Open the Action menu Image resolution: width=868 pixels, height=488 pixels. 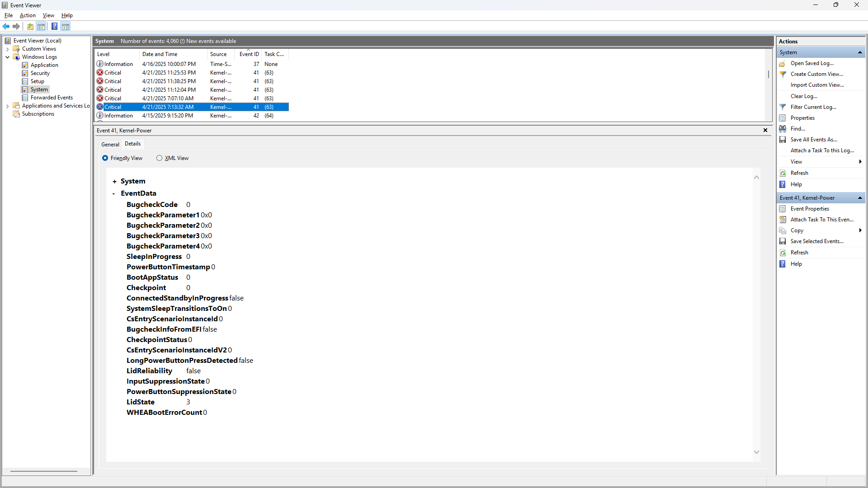point(28,15)
